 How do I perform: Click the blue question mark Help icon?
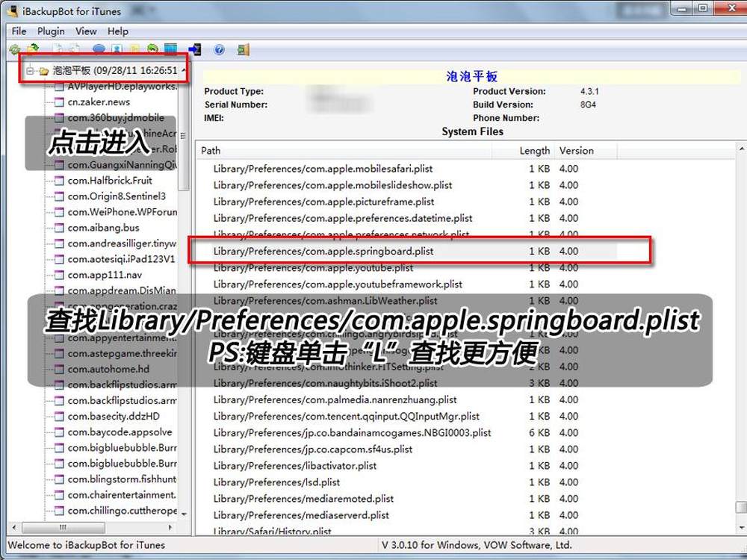[x=219, y=49]
